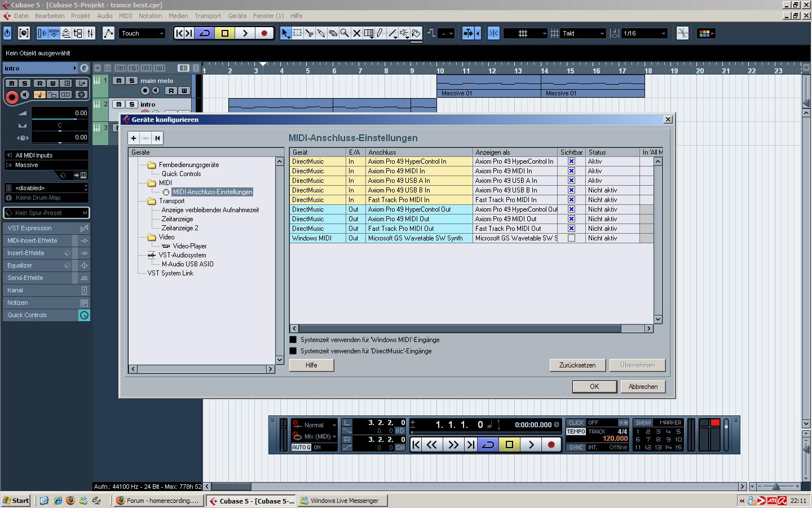Select Quick Controls in device tree
812x508 pixels.
point(181,174)
